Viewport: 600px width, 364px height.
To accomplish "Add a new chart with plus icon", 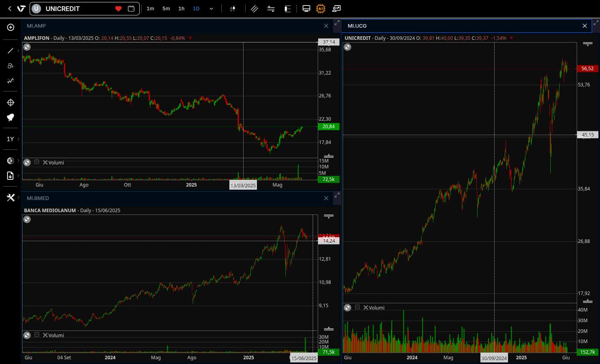I will pos(11,27).
